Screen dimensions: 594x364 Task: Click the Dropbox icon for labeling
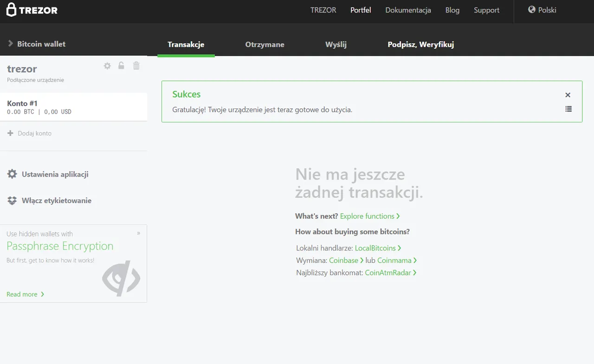point(12,201)
